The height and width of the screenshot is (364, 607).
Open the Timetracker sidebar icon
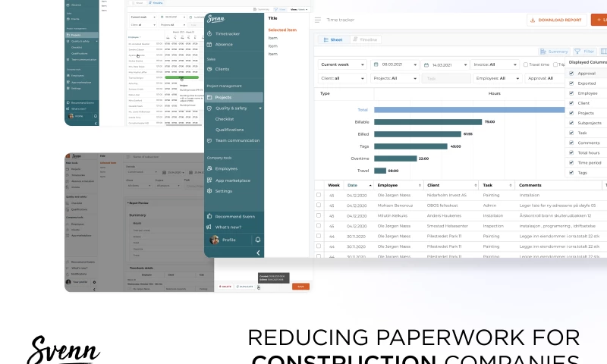(209, 33)
